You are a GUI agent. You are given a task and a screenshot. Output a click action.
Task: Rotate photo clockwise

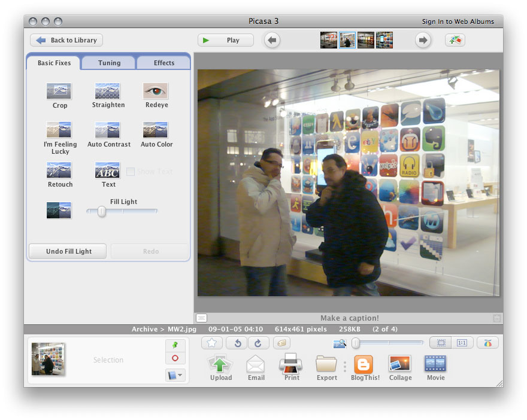258,343
